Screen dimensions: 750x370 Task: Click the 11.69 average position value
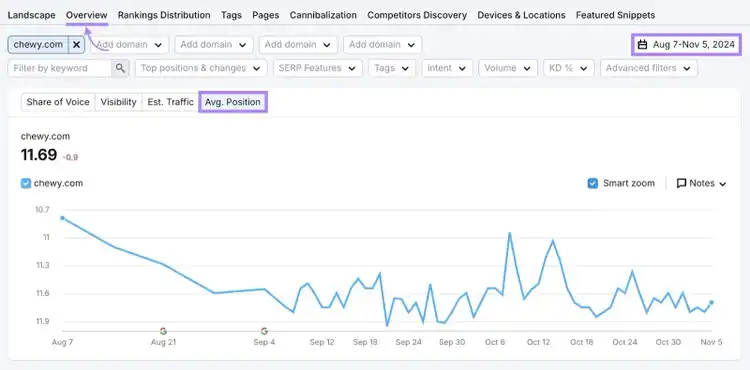tap(39, 155)
